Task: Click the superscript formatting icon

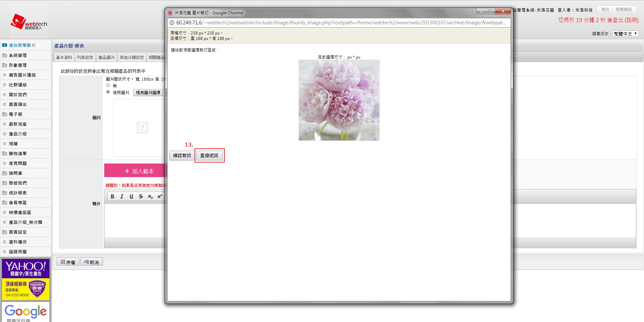Action: (x=160, y=196)
